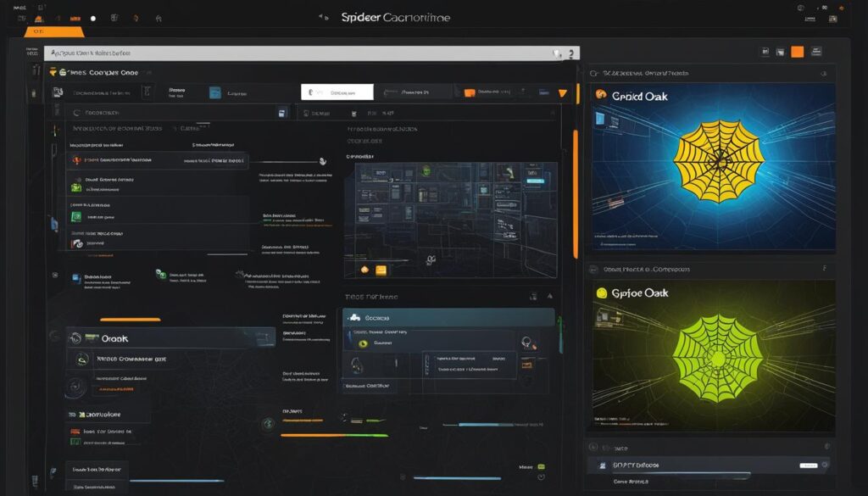Click the cloud icon in the Cccecss row

tap(355, 317)
